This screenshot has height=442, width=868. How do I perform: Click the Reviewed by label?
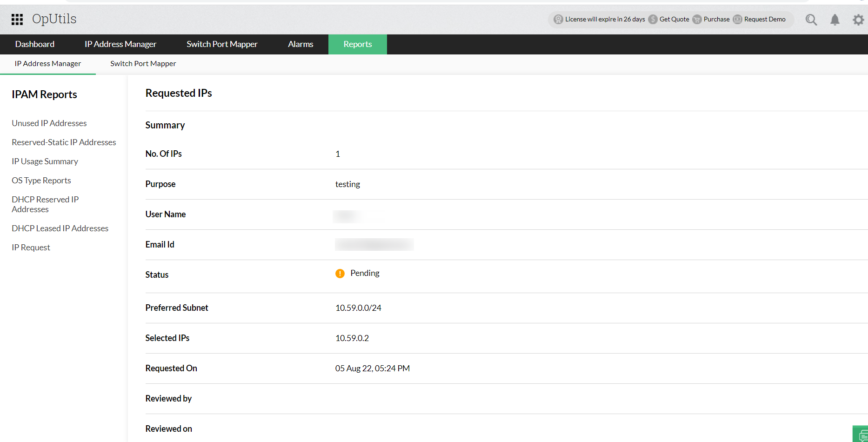pyautogui.click(x=168, y=399)
